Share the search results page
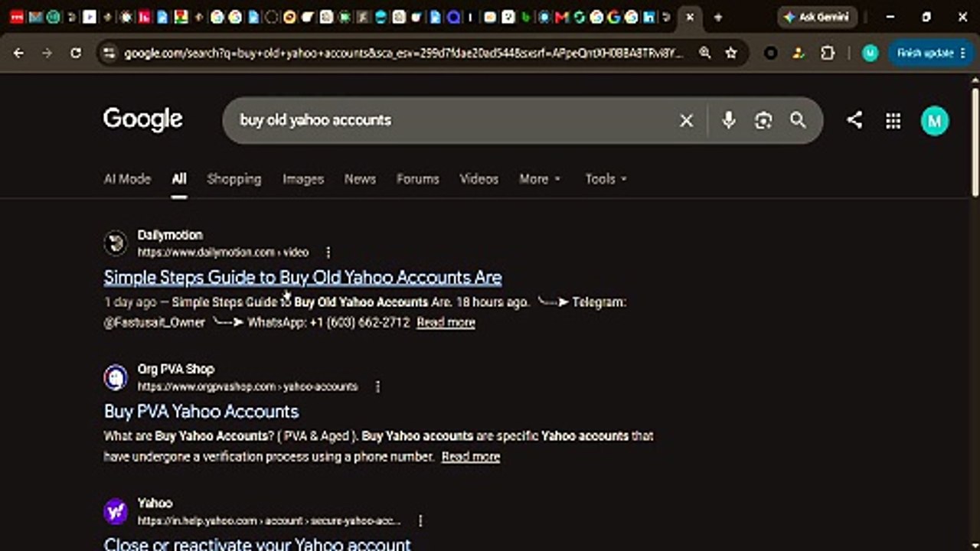Image resolution: width=980 pixels, height=551 pixels. [854, 120]
